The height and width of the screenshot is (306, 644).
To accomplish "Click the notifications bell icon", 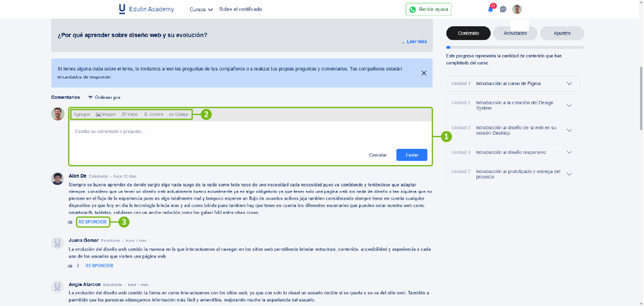I will [x=490, y=10].
